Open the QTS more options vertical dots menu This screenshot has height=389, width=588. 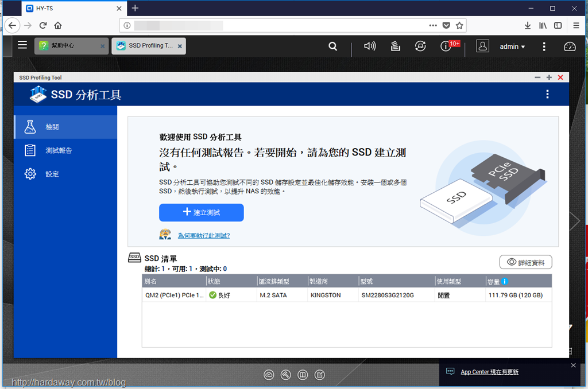pyautogui.click(x=544, y=46)
